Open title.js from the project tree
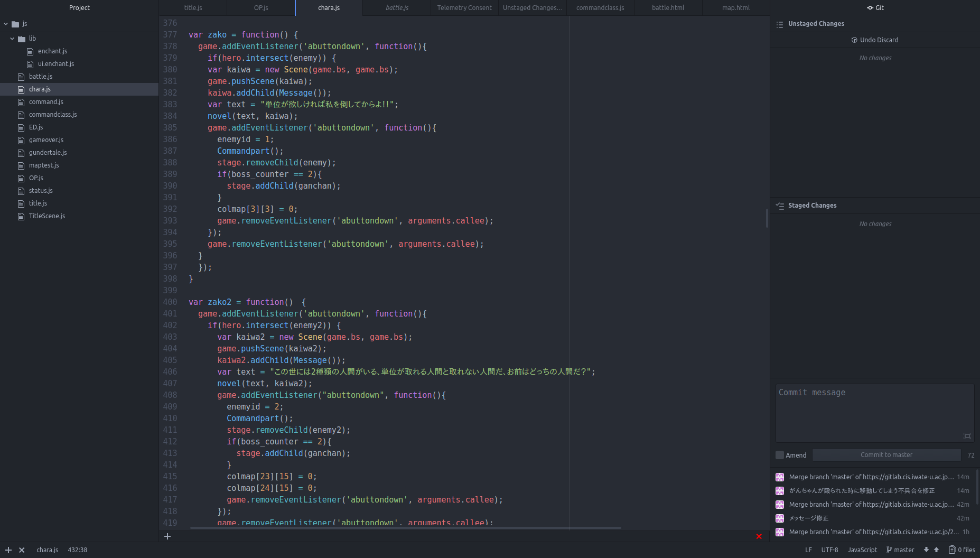This screenshot has width=980, height=558. [38, 203]
